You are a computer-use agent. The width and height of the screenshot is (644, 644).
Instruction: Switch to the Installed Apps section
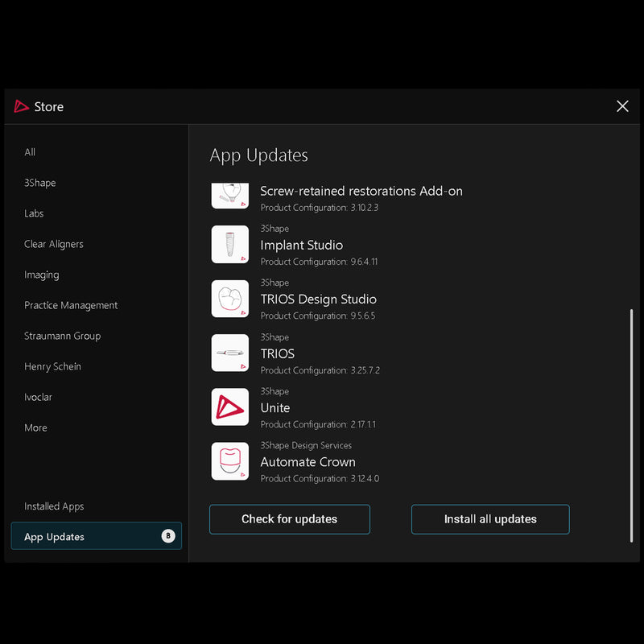(x=54, y=506)
